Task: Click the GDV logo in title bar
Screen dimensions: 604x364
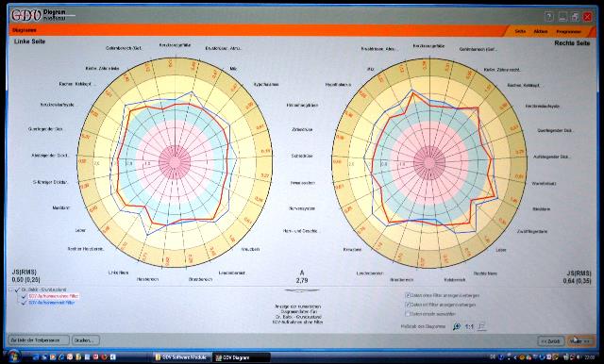Action: (x=26, y=15)
